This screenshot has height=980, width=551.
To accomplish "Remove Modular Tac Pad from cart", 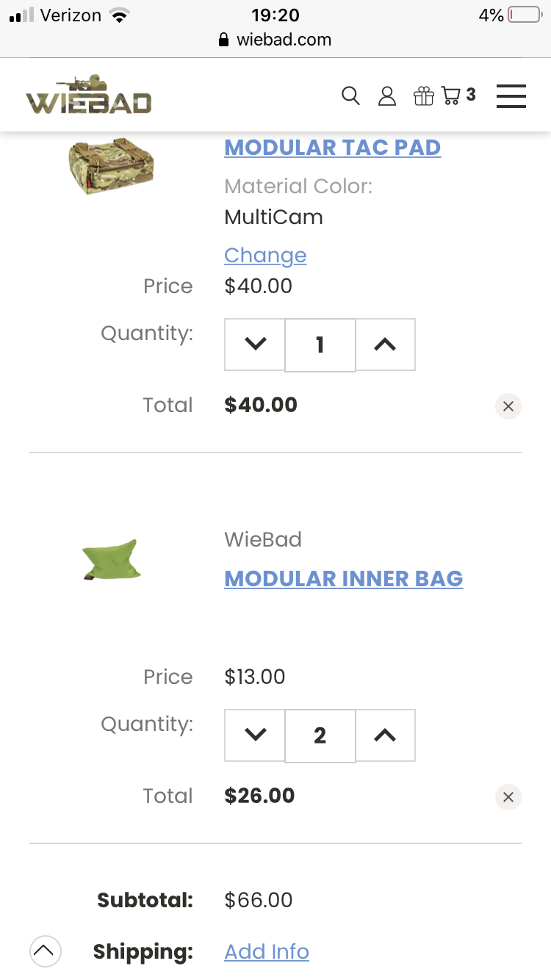I will coord(508,406).
